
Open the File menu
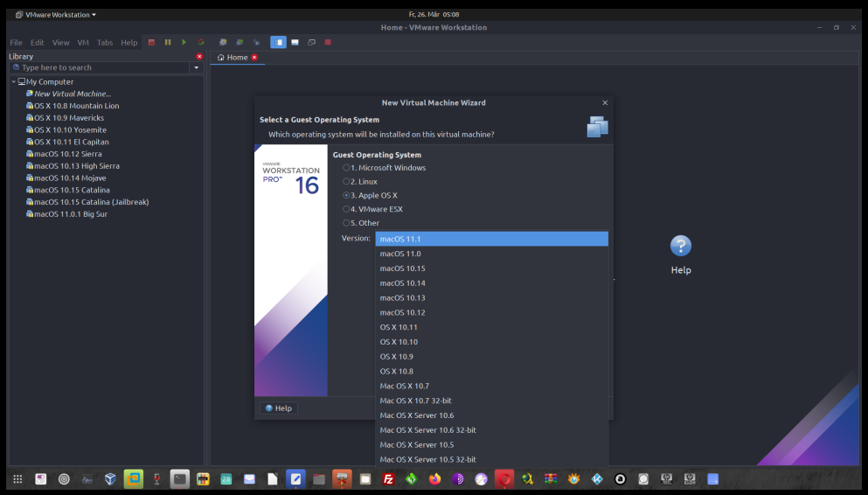click(16, 43)
